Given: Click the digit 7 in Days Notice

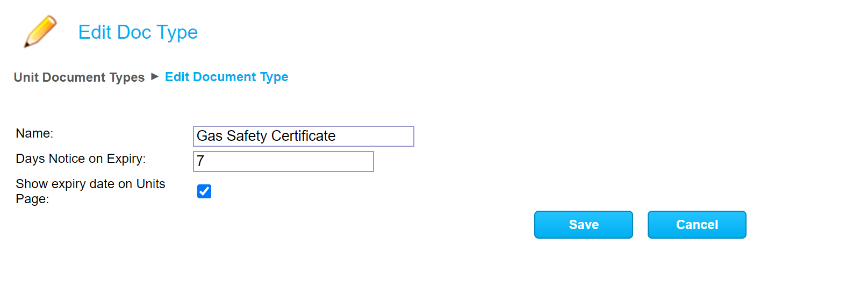Looking at the screenshot, I should [200, 161].
